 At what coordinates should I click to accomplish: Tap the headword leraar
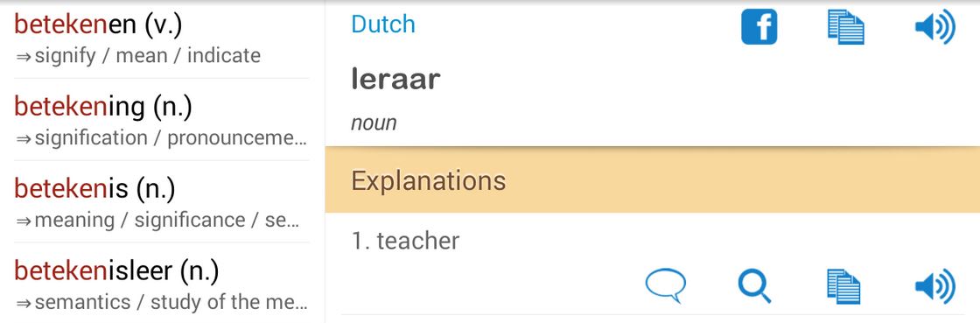(395, 80)
